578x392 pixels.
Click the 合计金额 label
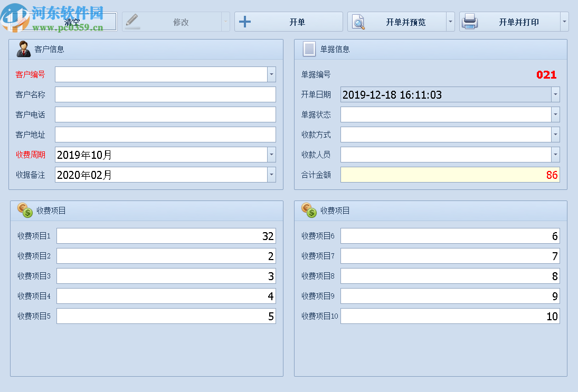pyautogui.click(x=316, y=175)
